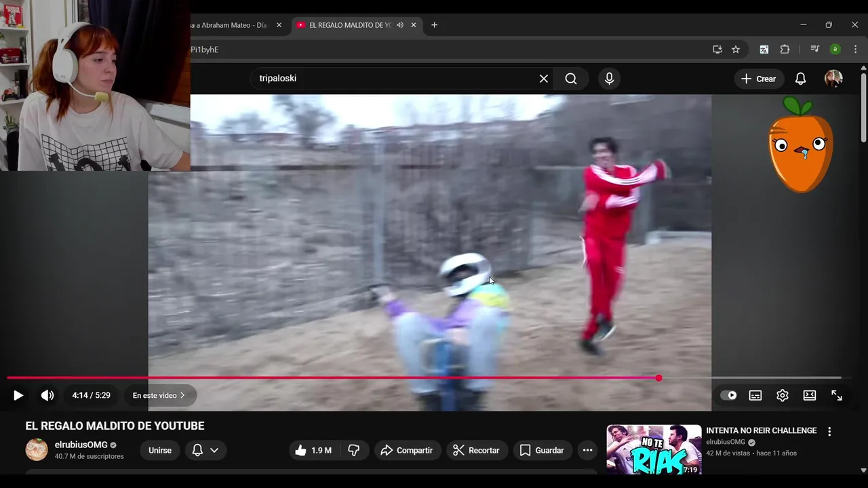Image resolution: width=868 pixels, height=488 pixels.
Task: Like the video with thumbs up
Action: (314, 450)
